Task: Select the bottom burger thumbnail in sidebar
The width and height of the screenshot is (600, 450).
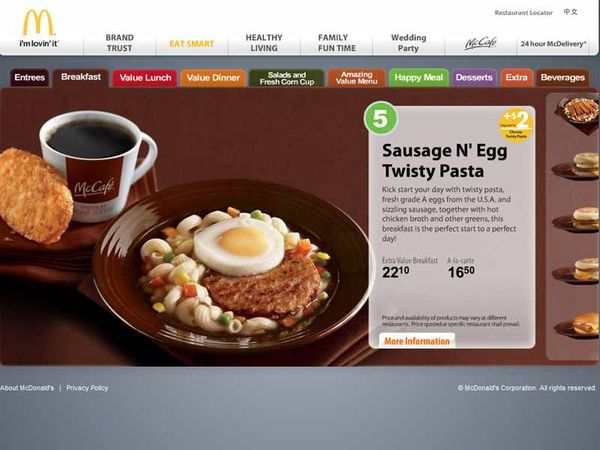Action: [578, 325]
